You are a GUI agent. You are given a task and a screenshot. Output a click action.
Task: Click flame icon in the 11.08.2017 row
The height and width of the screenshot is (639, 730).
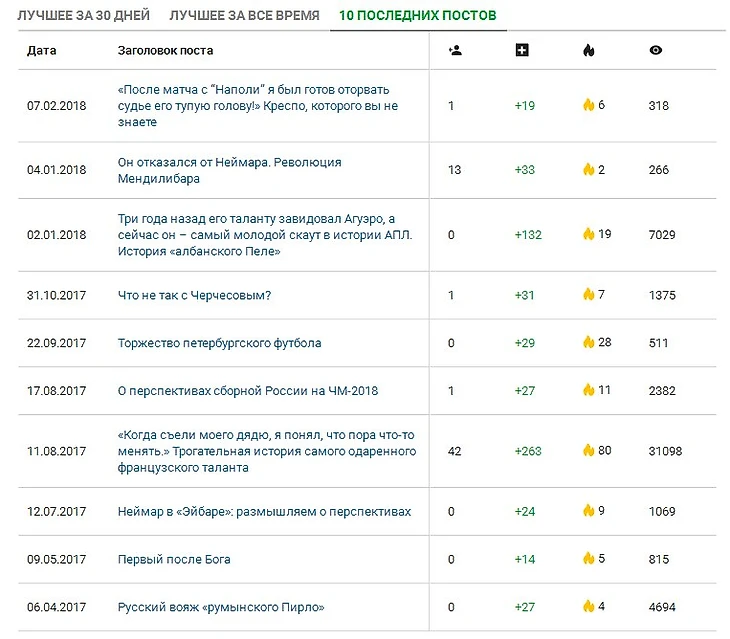coord(589,450)
